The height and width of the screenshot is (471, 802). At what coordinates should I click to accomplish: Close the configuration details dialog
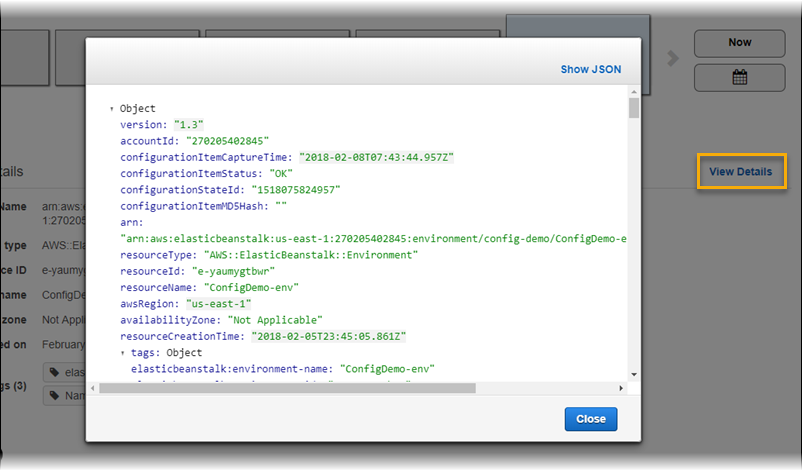(590, 418)
